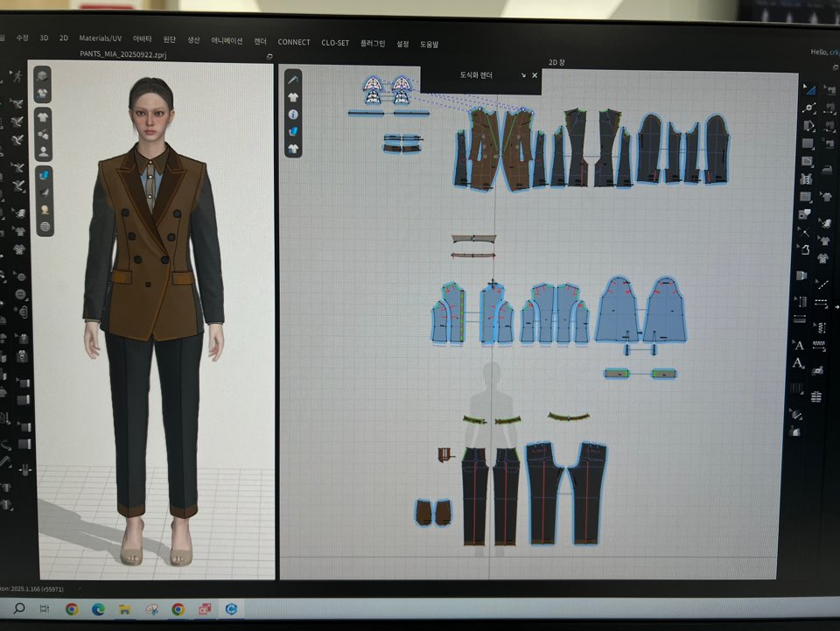This screenshot has width=840, height=631.
Task: Toggle the avatar display icon in 3D window
Action: click(x=43, y=151)
